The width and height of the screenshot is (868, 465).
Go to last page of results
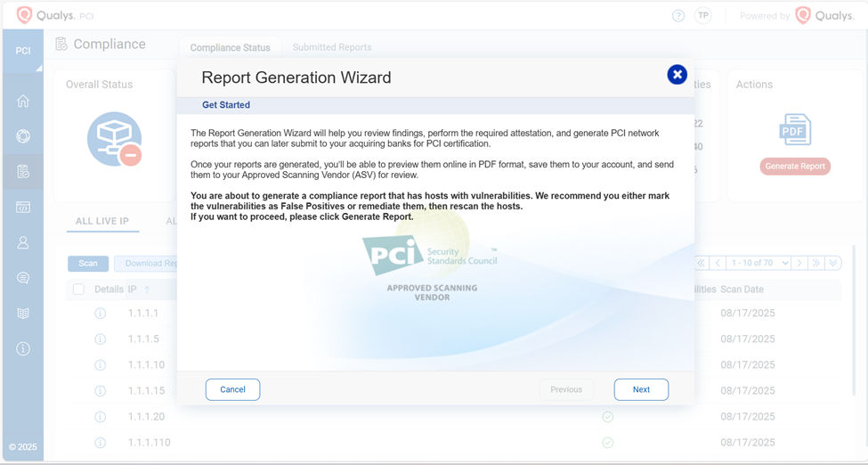pos(815,263)
